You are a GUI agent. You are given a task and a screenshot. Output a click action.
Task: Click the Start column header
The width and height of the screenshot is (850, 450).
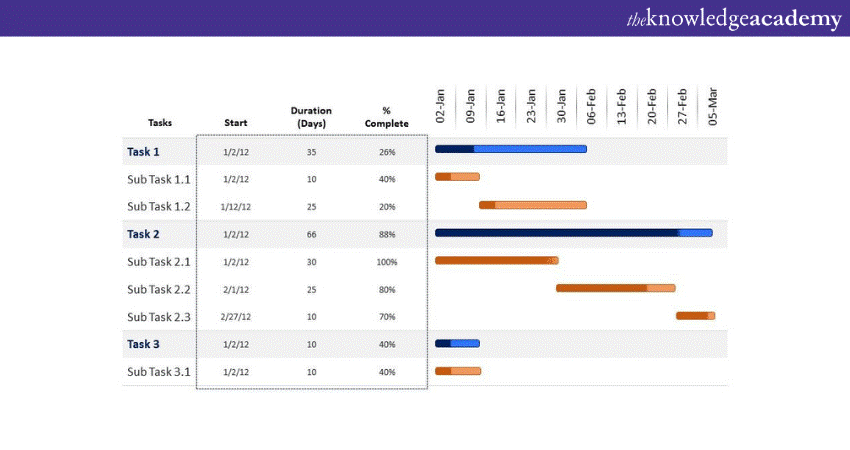click(236, 123)
